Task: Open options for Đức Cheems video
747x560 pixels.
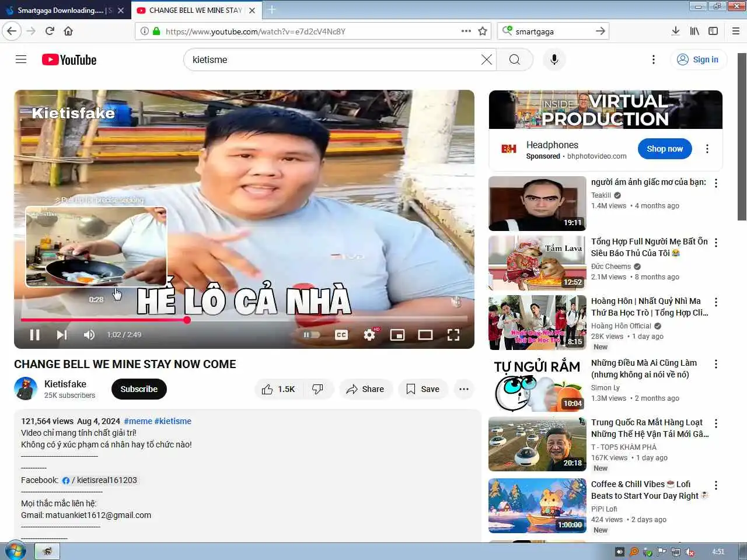Action: coord(716,243)
